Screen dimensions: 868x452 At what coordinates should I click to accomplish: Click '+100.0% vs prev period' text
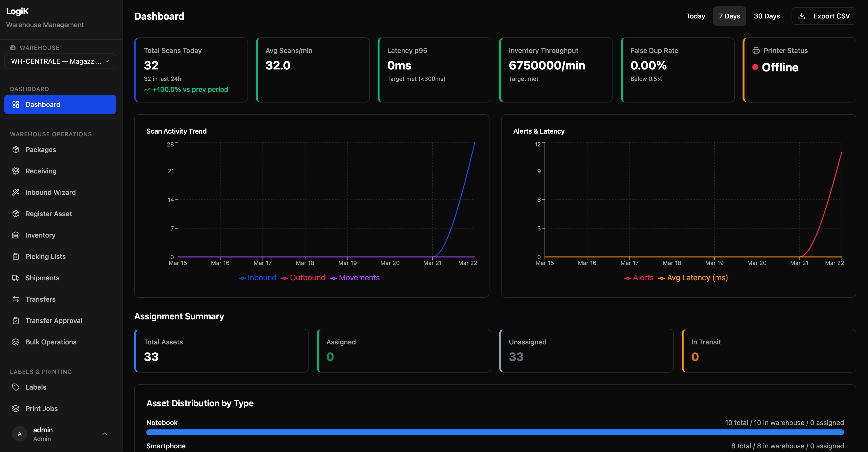190,89
